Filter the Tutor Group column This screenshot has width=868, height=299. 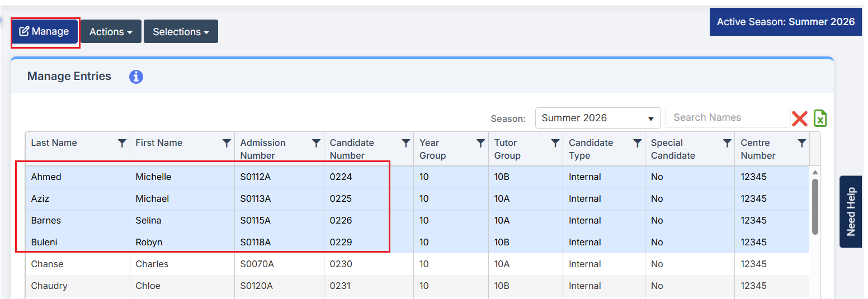click(555, 143)
